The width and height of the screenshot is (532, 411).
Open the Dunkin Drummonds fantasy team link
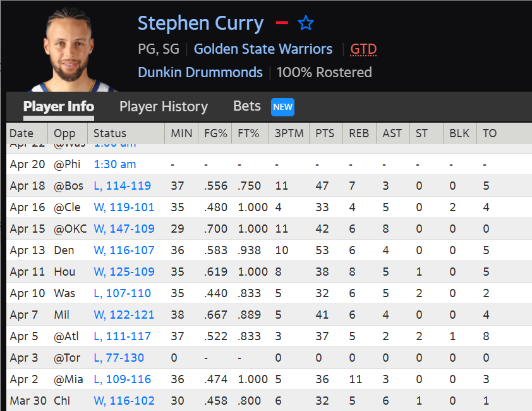[200, 72]
